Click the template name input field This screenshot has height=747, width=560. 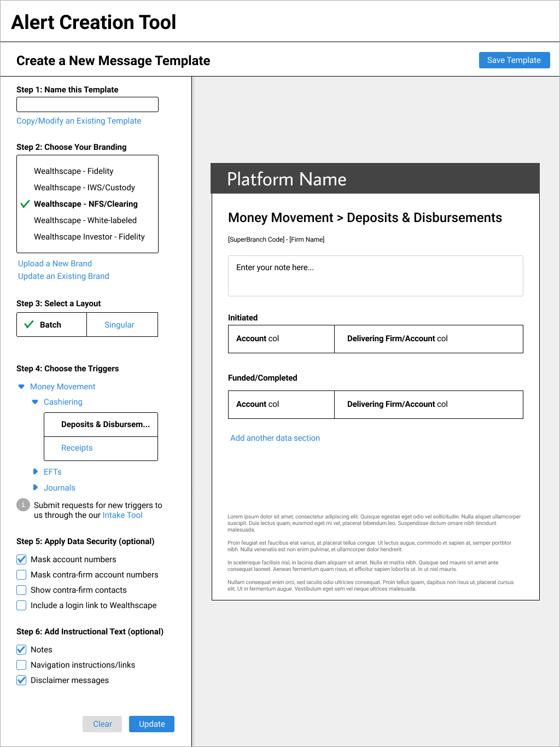tap(87, 104)
